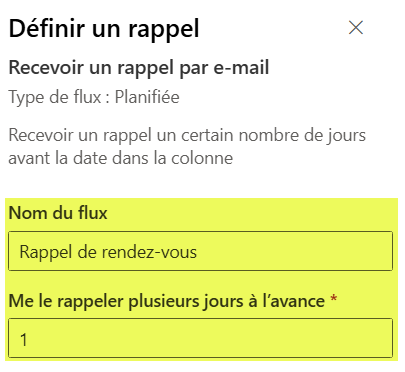
Task: Close the Définir un rappel panel
Action: coord(356,28)
